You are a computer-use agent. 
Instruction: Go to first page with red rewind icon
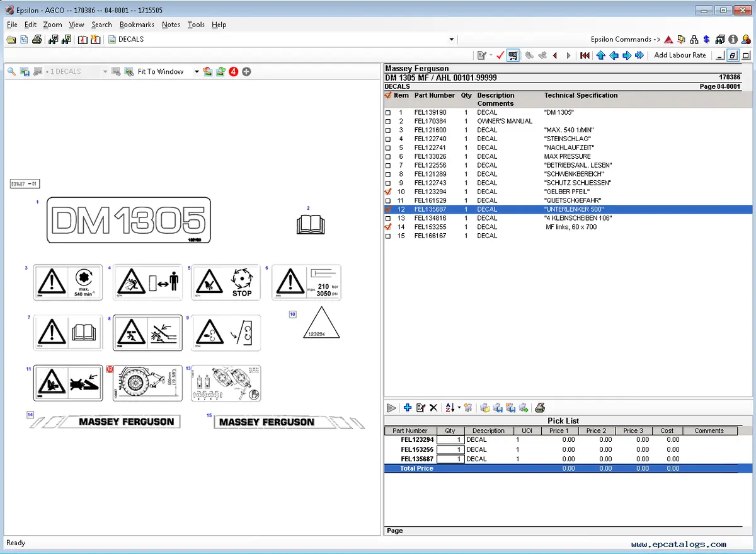585,55
